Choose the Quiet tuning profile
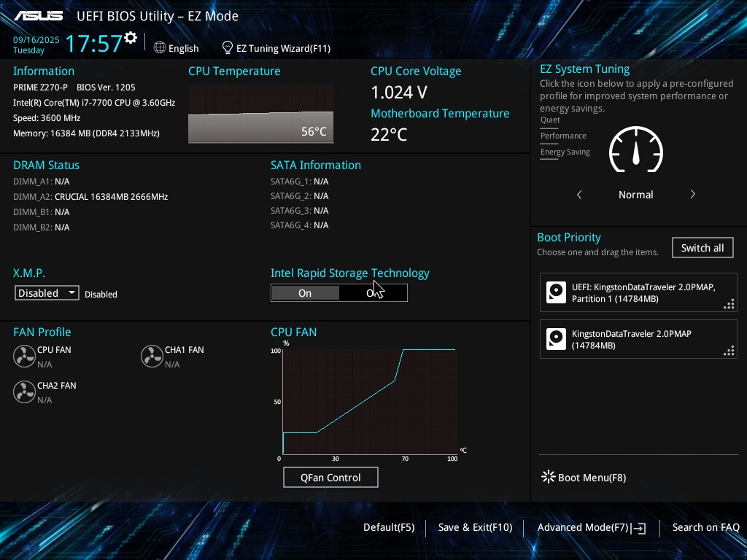The image size is (747, 560). click(x=550, y=120)
